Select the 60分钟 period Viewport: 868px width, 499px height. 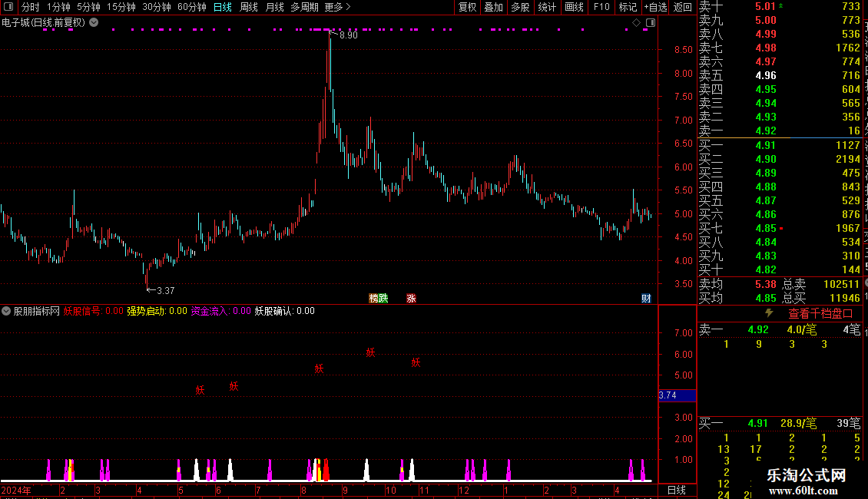click(192, 7)
